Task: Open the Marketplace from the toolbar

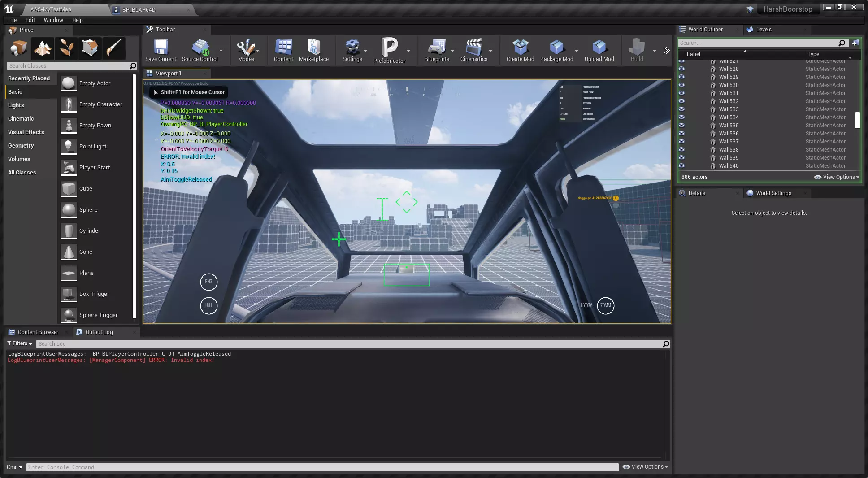Action: tap(313, 47)
